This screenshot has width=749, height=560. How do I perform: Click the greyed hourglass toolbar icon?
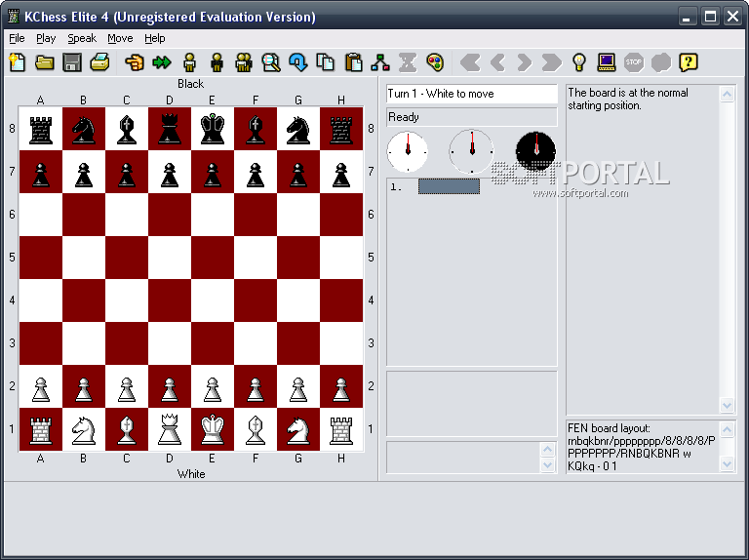(408, 62)
